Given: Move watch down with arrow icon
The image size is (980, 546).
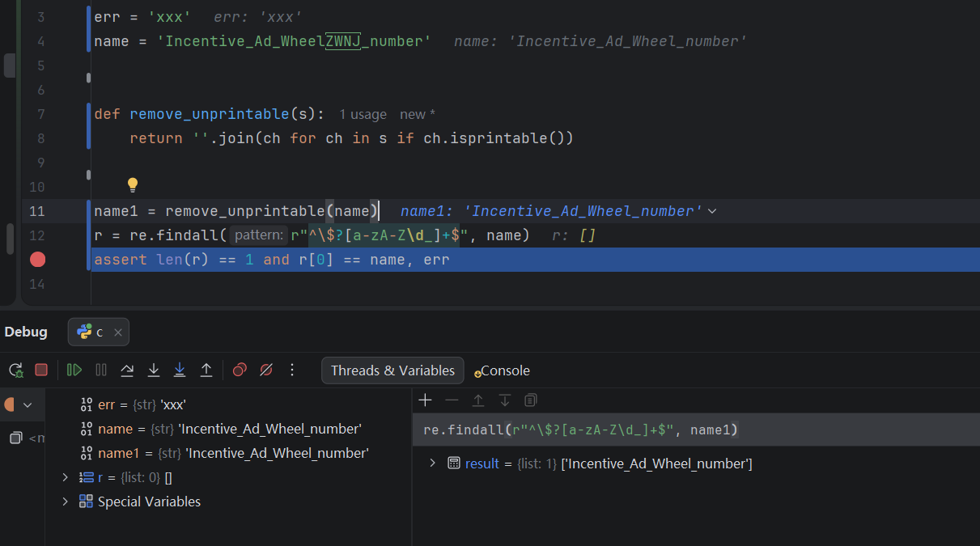Looking at the screenshot, I should pyautogui.click(x=505, y=400).
